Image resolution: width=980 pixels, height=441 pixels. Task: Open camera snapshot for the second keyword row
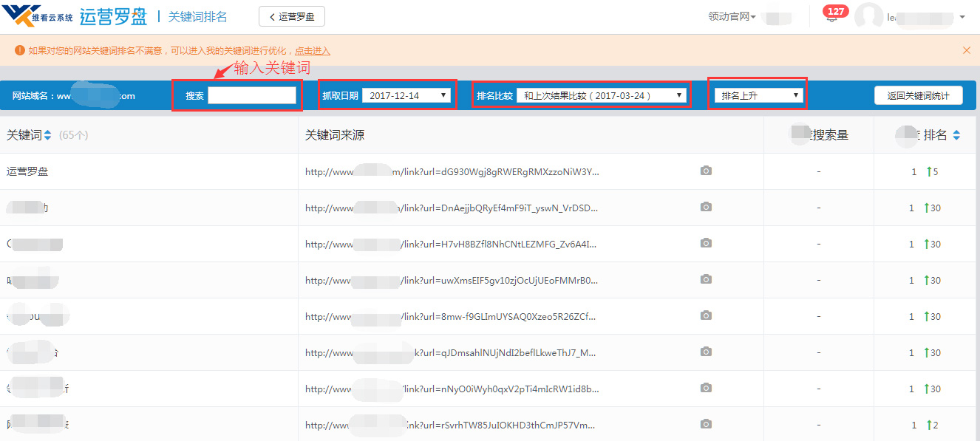point(706,208)
